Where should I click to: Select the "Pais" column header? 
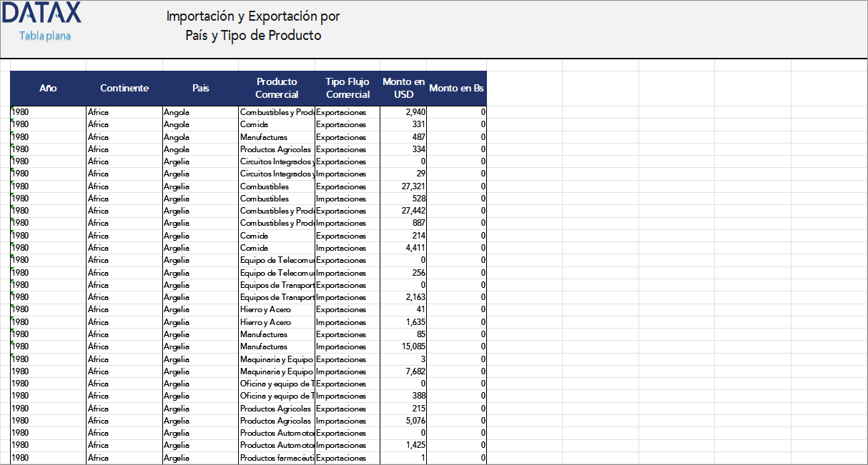(x=201, y=88)
